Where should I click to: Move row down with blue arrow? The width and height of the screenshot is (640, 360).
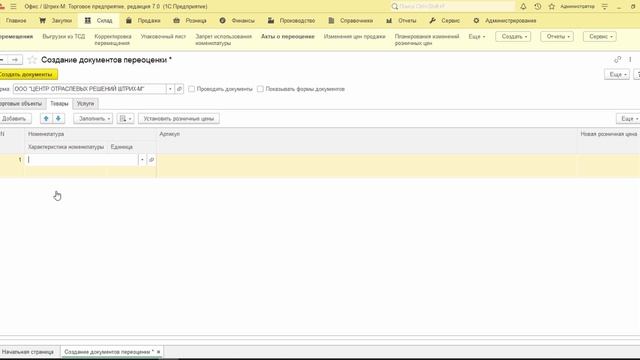point(58,118)
